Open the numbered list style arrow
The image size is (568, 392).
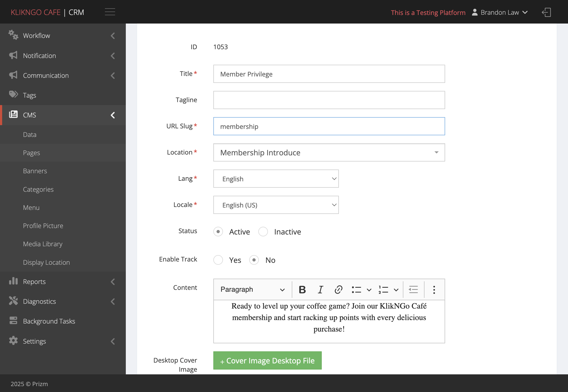(x=396, y=290)
